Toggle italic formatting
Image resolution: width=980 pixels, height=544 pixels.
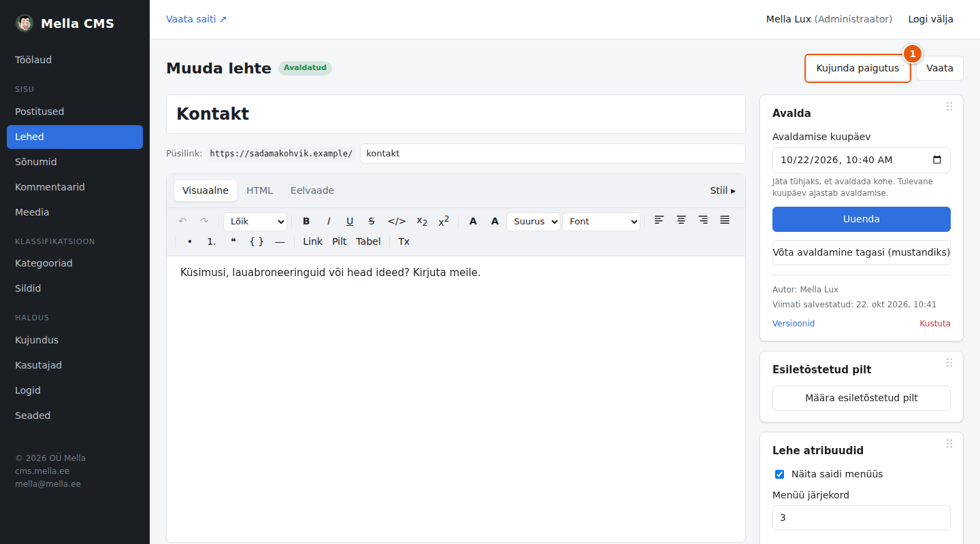pyautogui.click(x=329, y=221)
